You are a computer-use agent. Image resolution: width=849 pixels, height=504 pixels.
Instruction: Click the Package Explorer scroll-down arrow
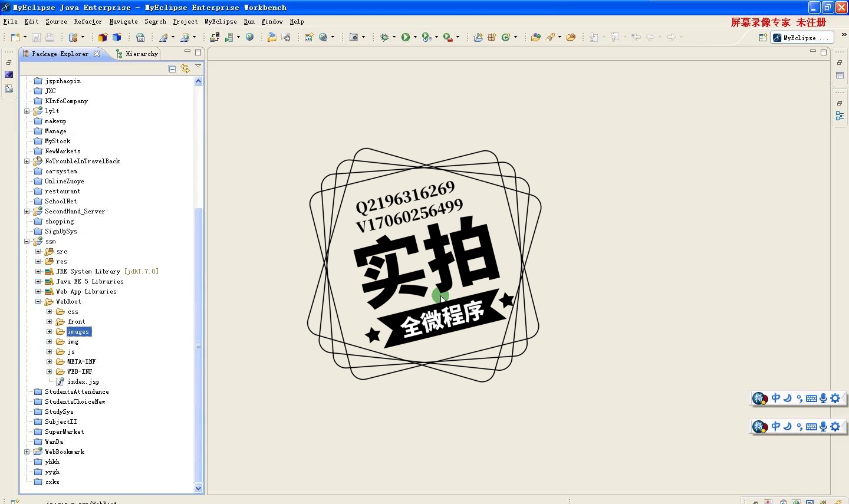pos(198,488)
